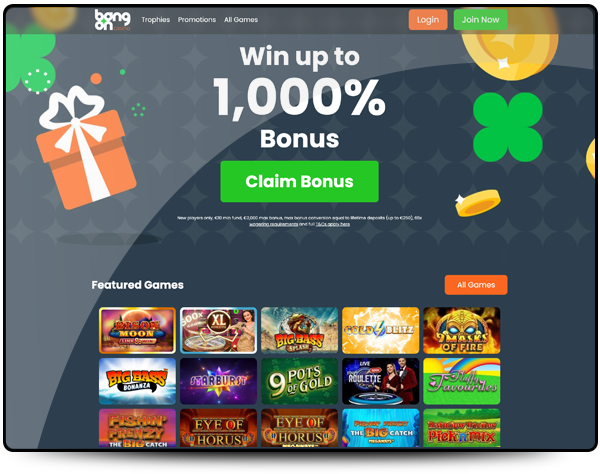This screenshot has width=600, height=474.
Task: Click the Claim Bonus button
Action: pos(299,181)
